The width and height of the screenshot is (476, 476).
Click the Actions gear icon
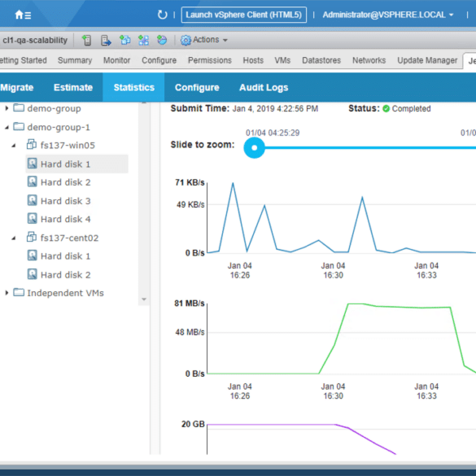(186, 40)
